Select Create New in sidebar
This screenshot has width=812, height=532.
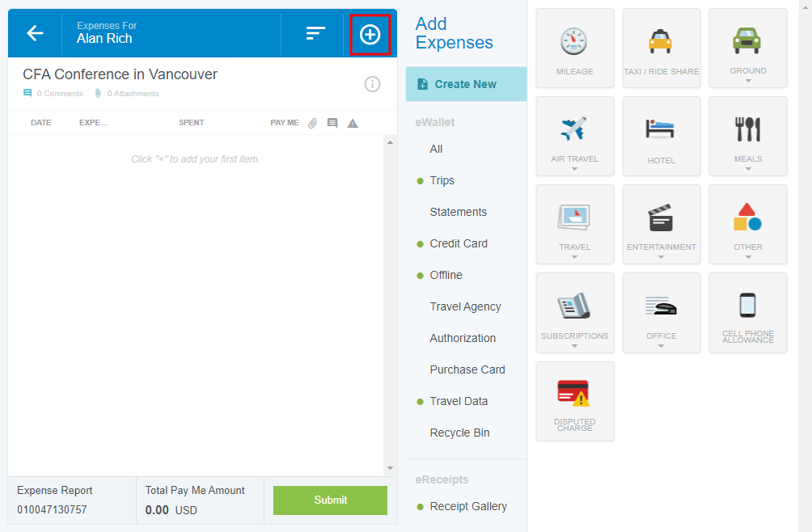465,84
